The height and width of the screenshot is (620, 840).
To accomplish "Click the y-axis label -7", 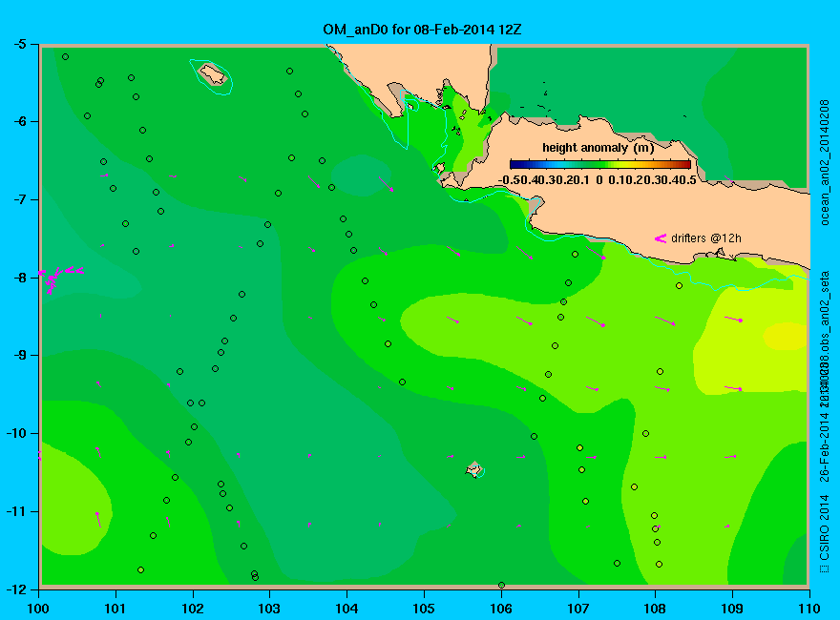I will (x=19, y=199).
